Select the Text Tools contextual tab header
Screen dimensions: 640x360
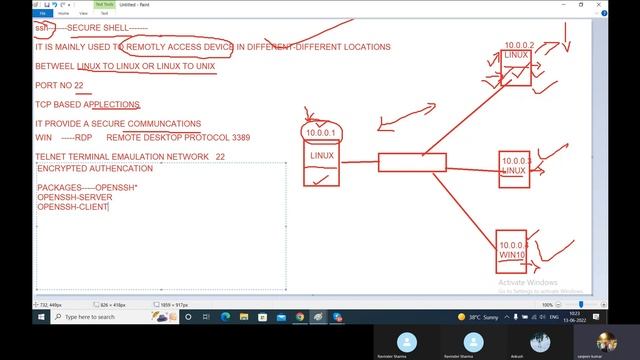[x=104, y=4]
